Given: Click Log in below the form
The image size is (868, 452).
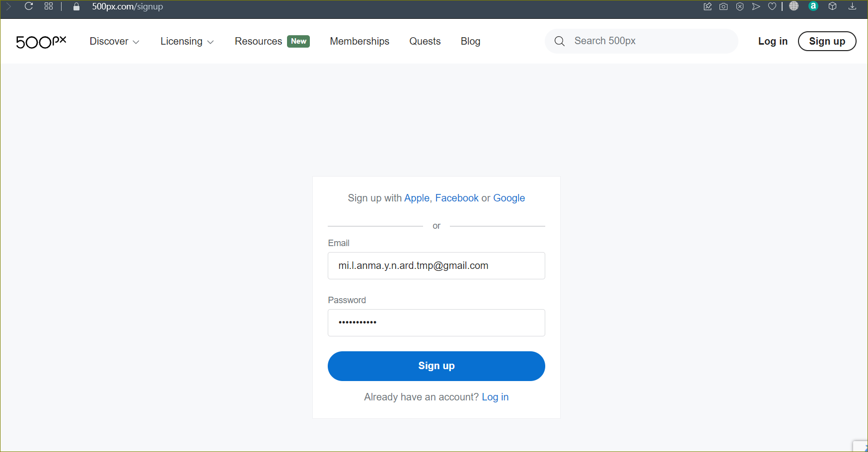Looking at the screenshot, I should point(495,397).
